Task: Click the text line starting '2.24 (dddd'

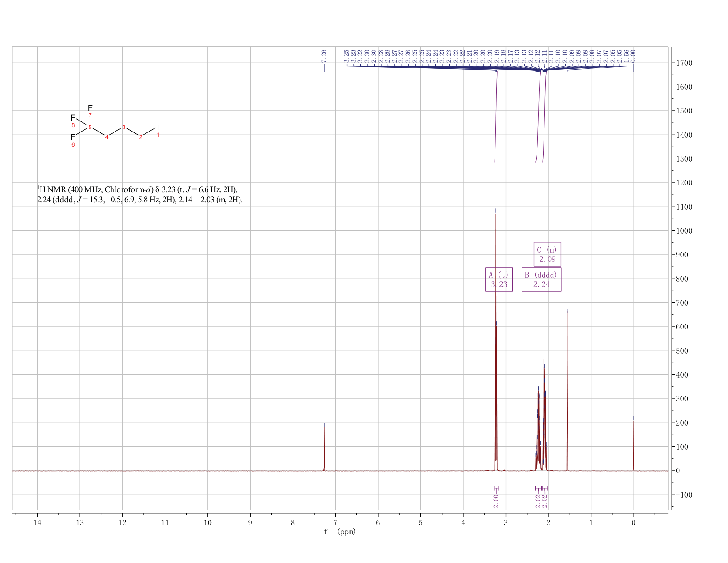Action: click(140, 200)
